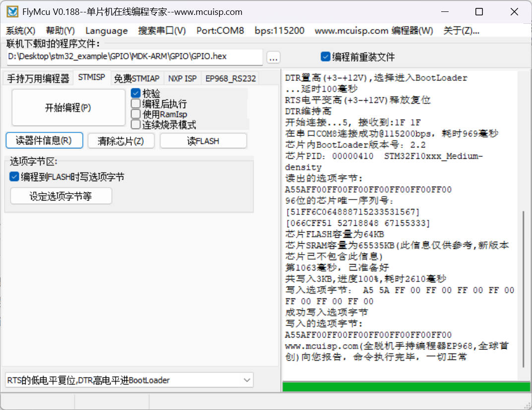Click the 读FLASH button

click(x=203, y=141)
